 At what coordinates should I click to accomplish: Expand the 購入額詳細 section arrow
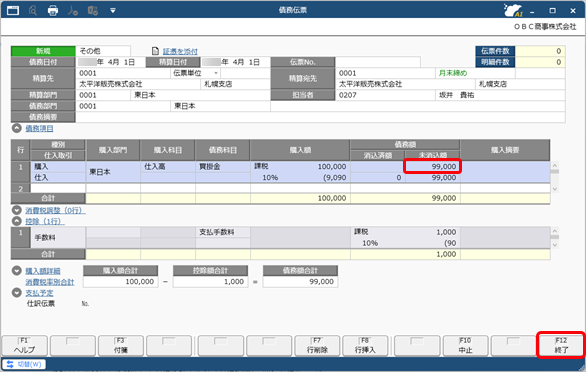click(16, 271)
